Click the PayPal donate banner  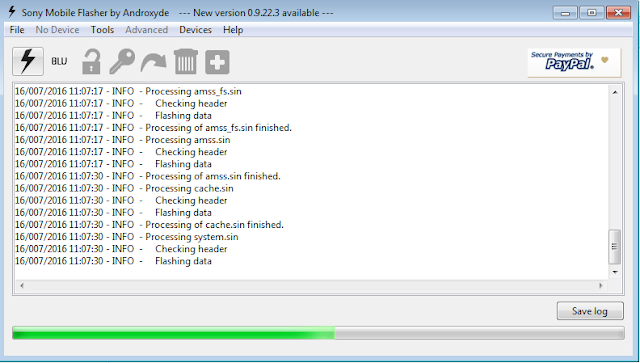(574, 62)
